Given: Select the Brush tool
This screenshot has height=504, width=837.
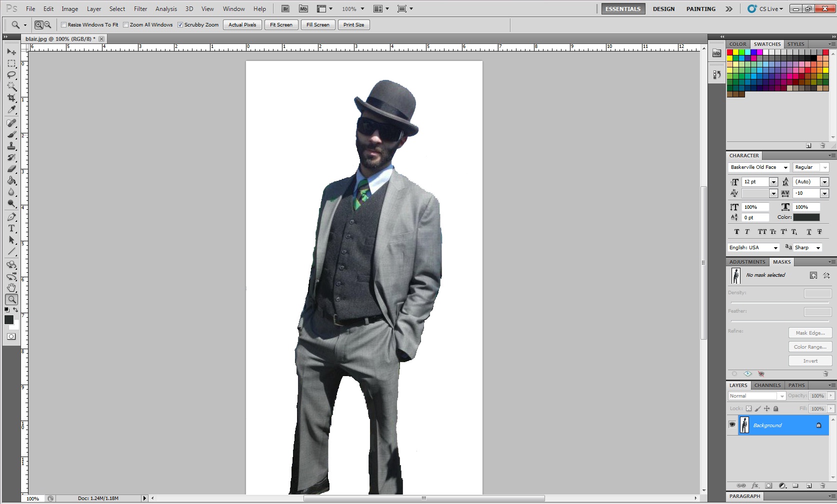Looking at the screenshot, I should pyautogui.click(x=11, y=134).
